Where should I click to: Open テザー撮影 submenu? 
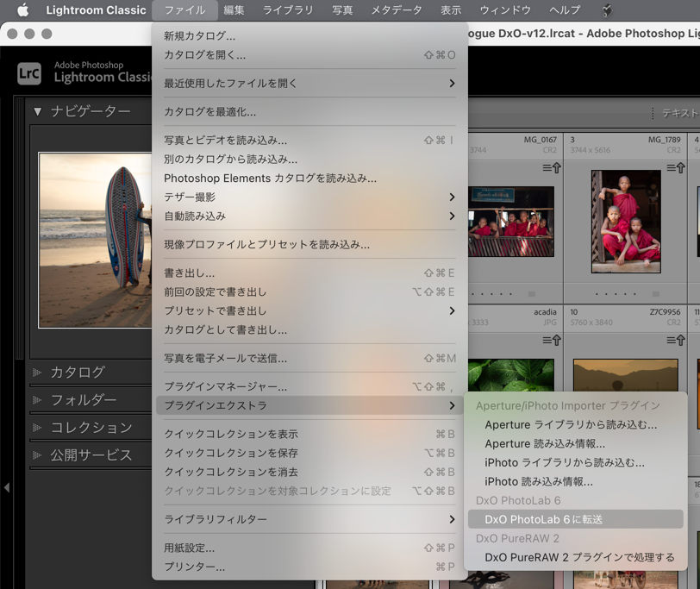[309, 197]
